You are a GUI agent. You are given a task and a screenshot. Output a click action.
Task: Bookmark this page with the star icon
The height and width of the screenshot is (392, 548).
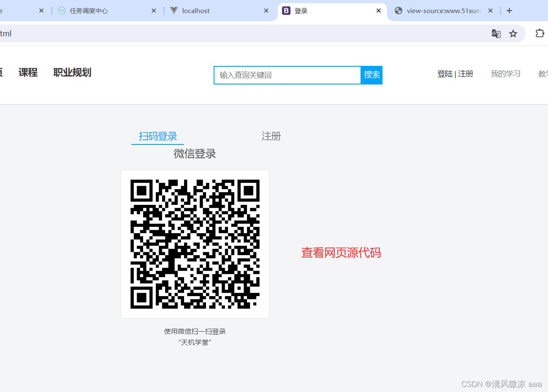point(513,33)
